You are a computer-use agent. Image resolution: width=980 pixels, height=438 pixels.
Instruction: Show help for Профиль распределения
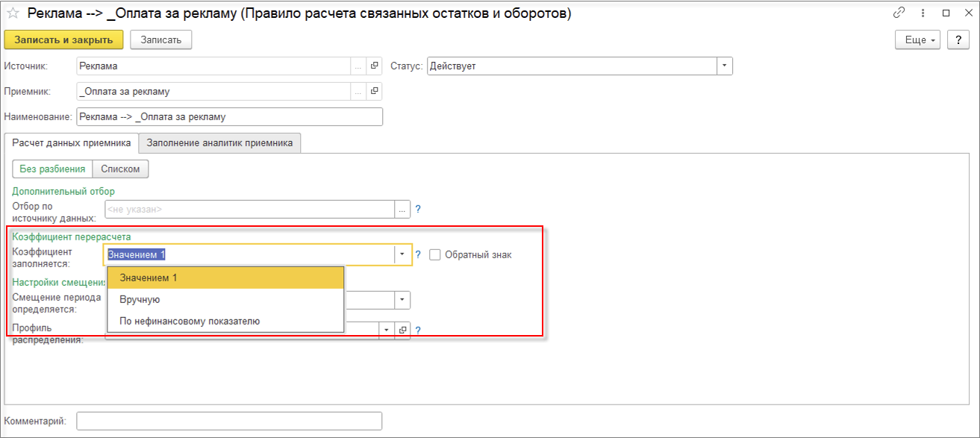tap(418, 330)
